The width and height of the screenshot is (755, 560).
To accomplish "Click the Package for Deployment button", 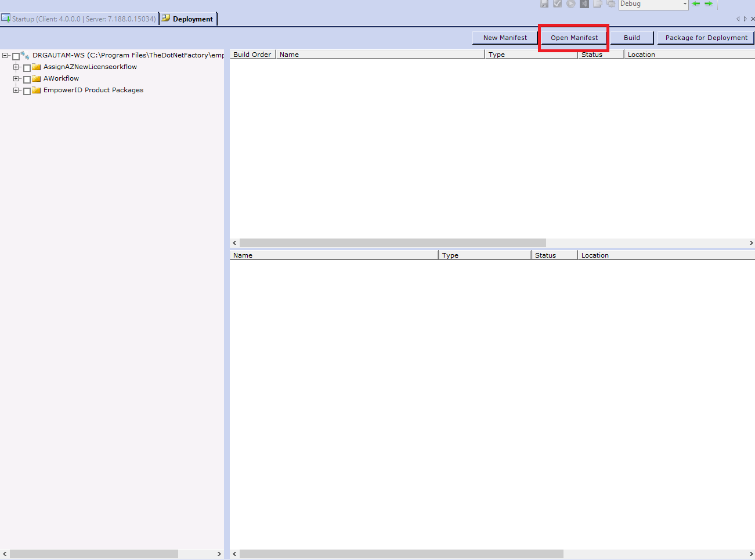I will (x=706, y=37).
